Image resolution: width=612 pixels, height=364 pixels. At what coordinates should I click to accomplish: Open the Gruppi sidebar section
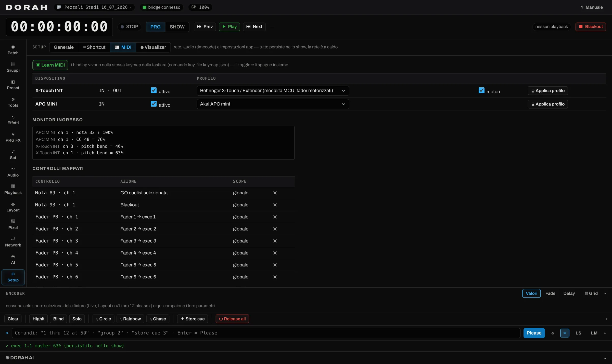coord(13,67)
